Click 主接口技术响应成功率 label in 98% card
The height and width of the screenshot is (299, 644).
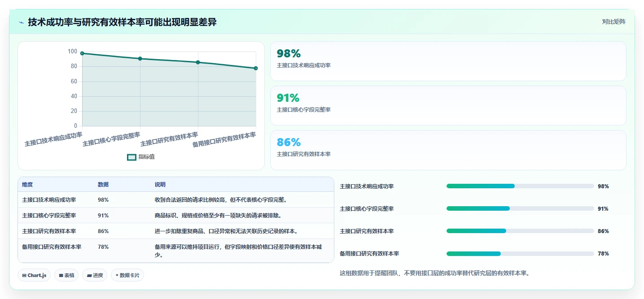[x=304, y=65]
